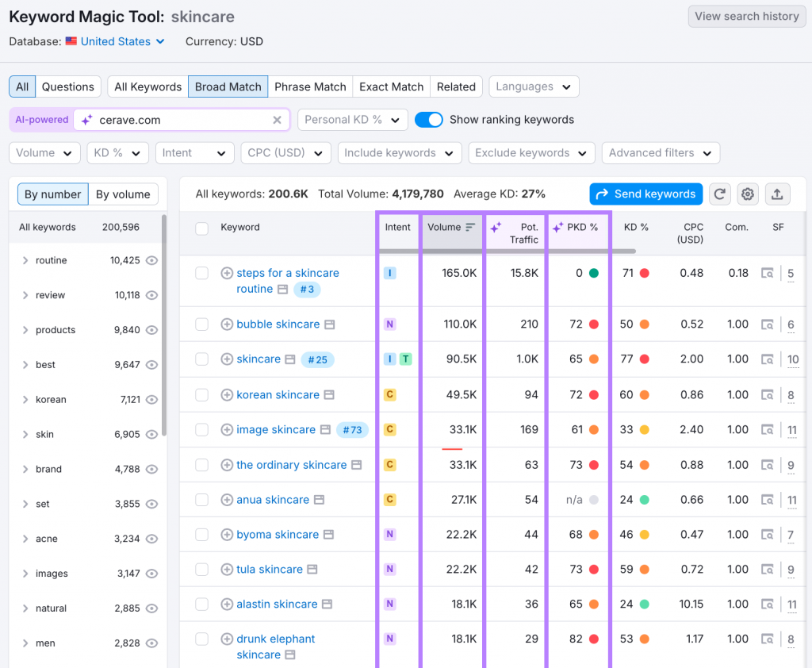The width and height of the screenshot is (812, 668).
Task: Open SERP view icon for 'byoma skincare'
Action: click(767, 534)
